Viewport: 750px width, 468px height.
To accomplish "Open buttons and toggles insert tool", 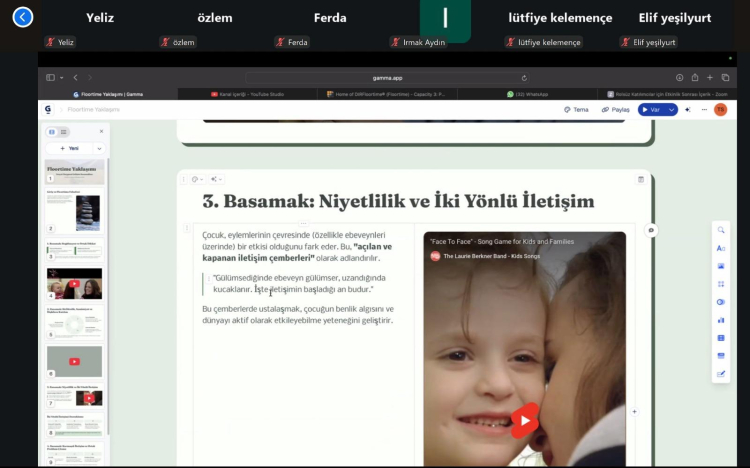I will tap(721, 302).
